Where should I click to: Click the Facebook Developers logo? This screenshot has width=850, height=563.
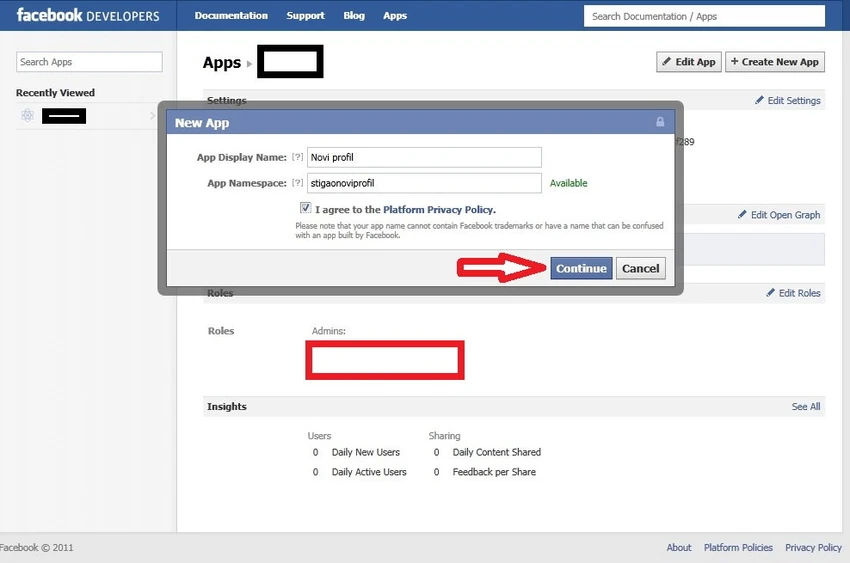88,15
